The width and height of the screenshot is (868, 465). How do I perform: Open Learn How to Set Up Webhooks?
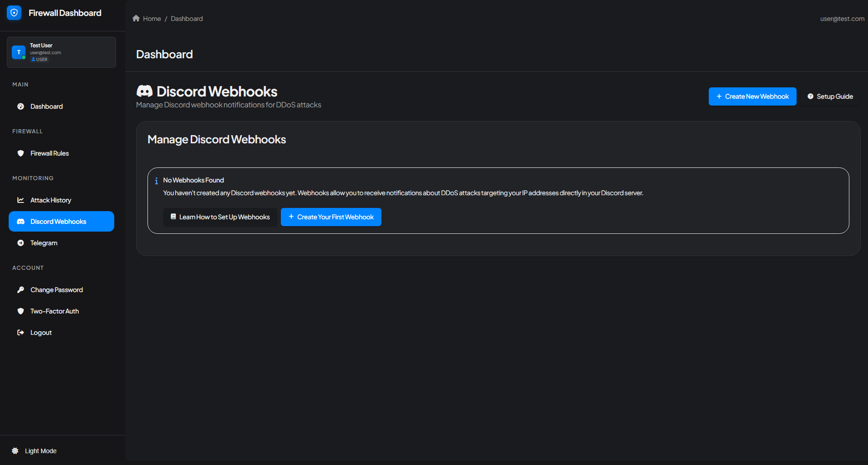point(220,217)
